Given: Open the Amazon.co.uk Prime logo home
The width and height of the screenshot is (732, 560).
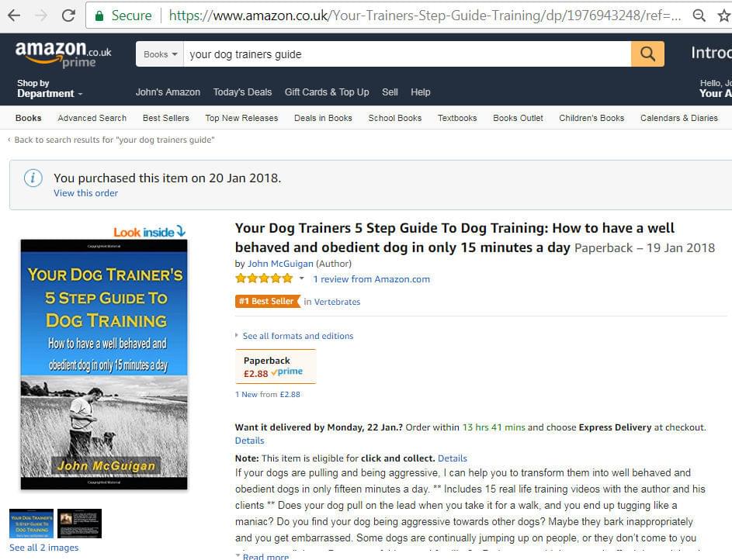Looking at the screenshot, I should pyautogui.click(x=63, y=54).
